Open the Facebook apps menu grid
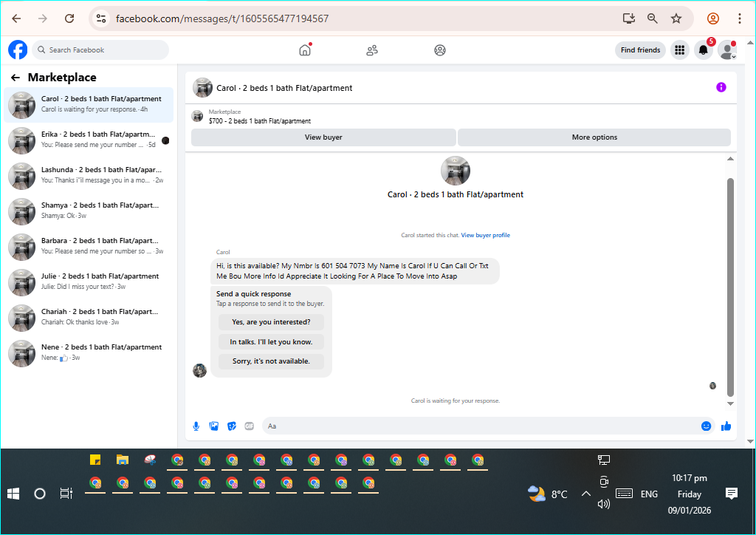Viewport: 756px width, 535px height. tap(680, 50)
